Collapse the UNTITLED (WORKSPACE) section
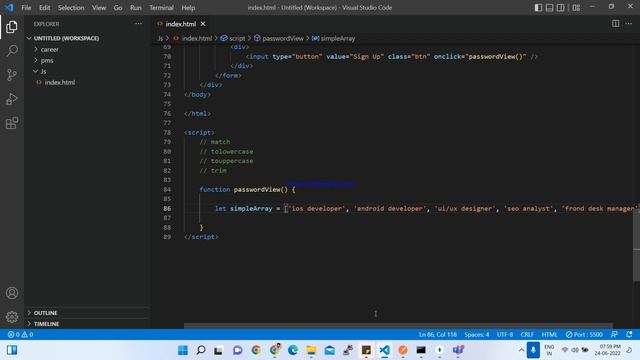The width and height of the screenshot is (640, 360). [x=66, y=38]
